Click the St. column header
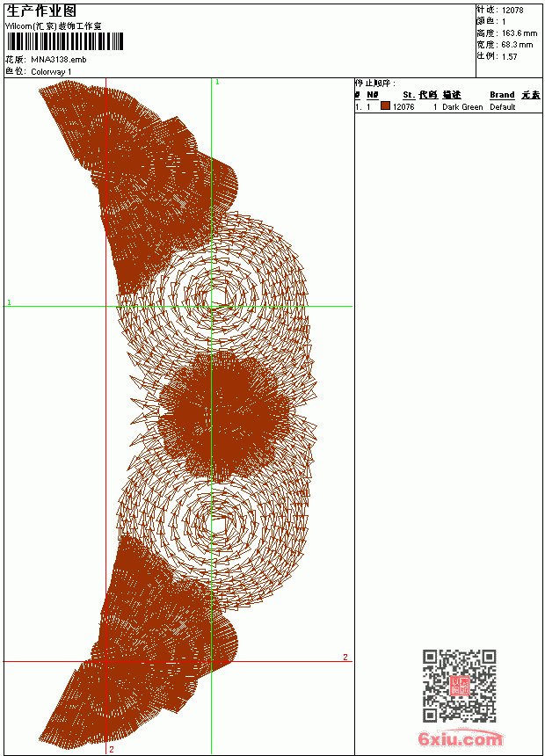Image resolution: width=545 pixels, height=756 pixels. click(409, 95)
